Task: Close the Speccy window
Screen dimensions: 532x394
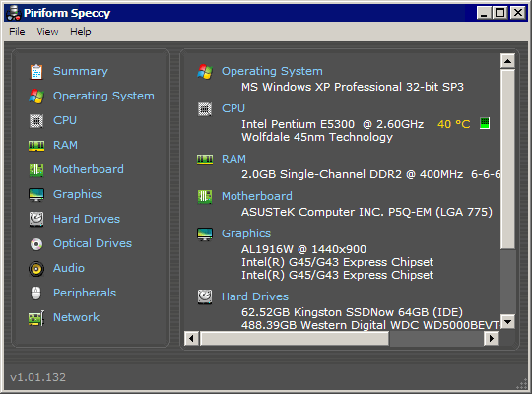Action: point(518,13)
